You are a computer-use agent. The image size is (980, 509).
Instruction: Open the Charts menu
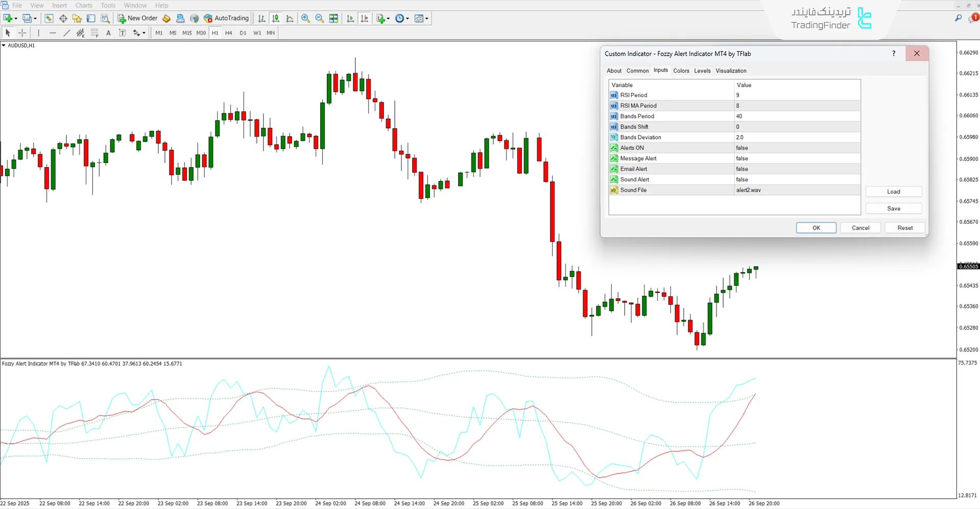pos(84,6)
